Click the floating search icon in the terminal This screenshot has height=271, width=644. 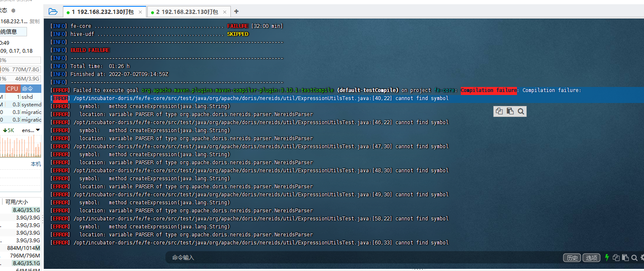point(521,111)
